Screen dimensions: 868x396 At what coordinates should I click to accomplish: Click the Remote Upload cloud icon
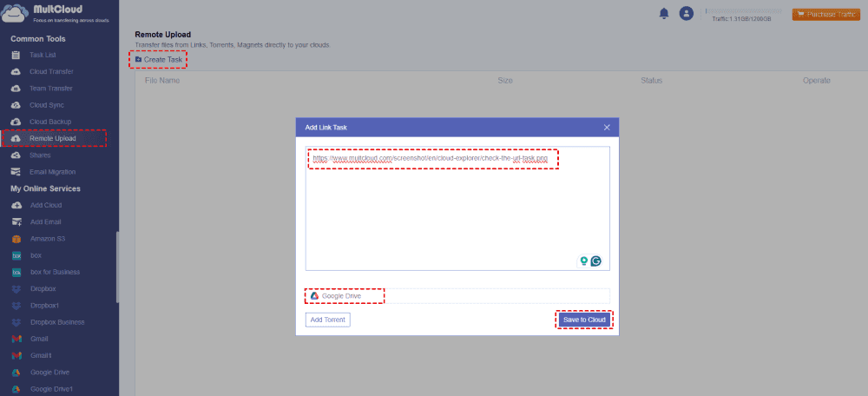click(x=16, y=138)
